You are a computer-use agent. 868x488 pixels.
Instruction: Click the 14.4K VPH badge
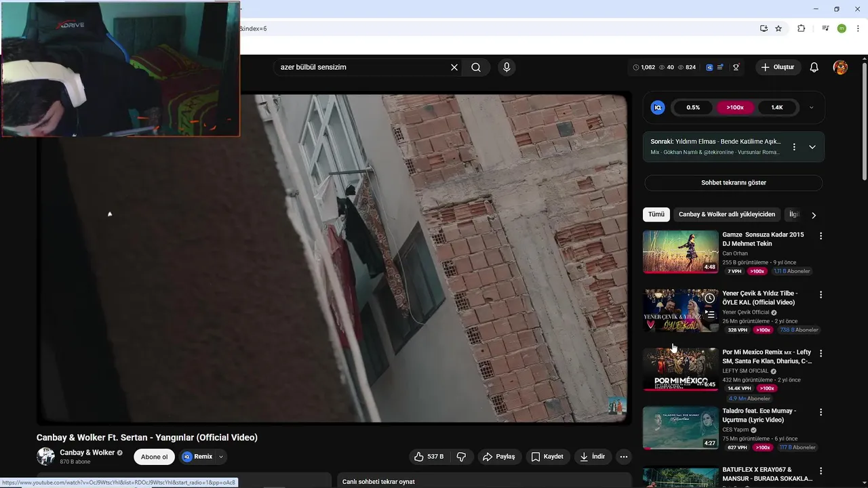pyautogui.click(x=739, y=388)
